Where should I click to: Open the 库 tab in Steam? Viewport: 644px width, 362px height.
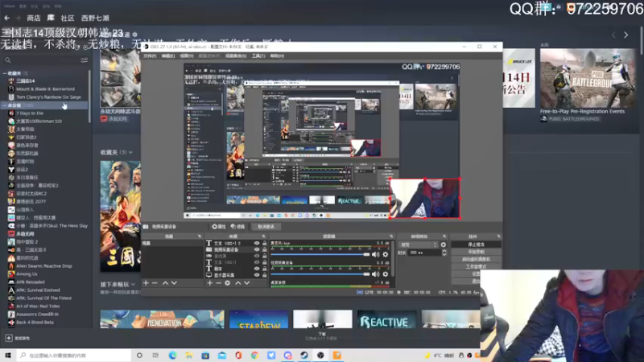(x=51, y=18)
